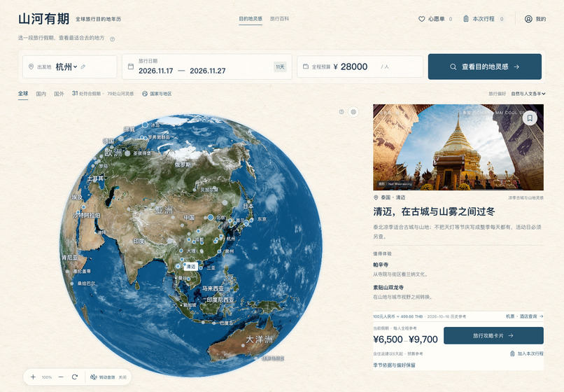Click the 31 处符合假期 count text
Screen dimensions: 564x392
point(86,94)
